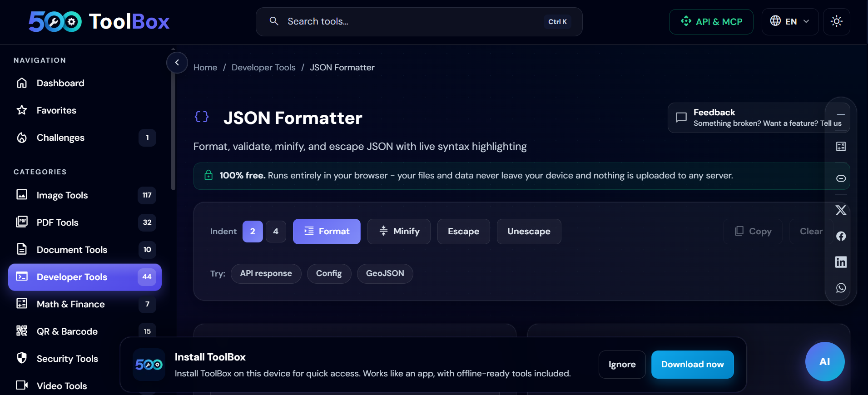Click the 500 ToolBox logo
The height and width of the screenshot is (395, 868).
[x=99, y=22]
